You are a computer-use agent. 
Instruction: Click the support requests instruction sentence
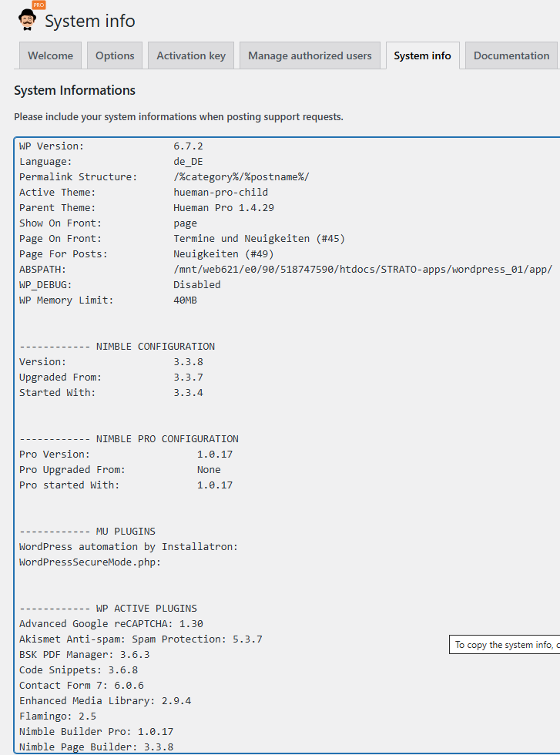click(179, 116)
